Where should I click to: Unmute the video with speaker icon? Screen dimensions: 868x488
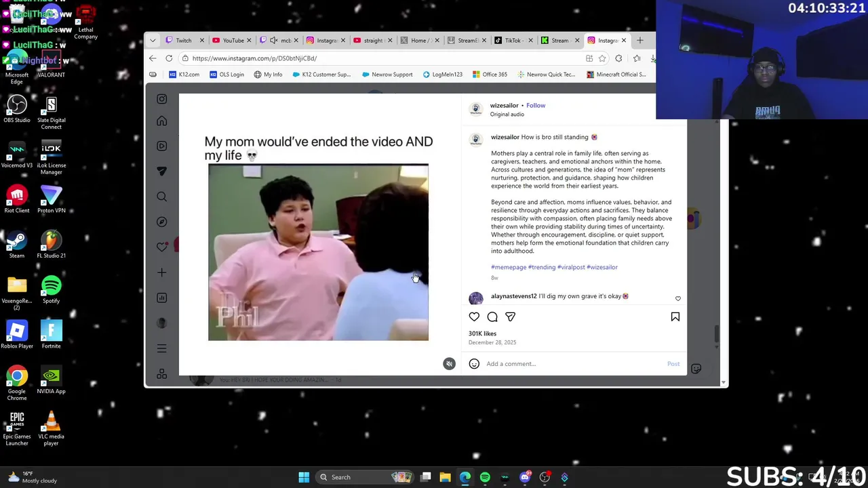point(449,364)
